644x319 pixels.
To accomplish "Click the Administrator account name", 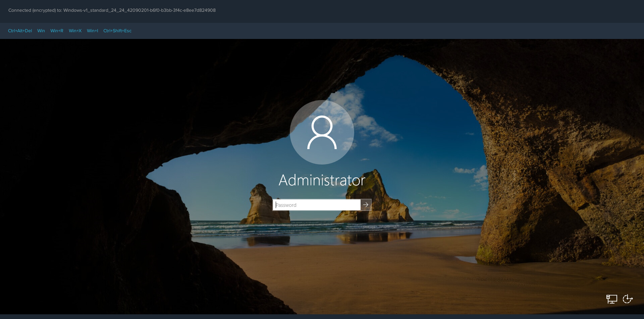I will pos(322,180).
